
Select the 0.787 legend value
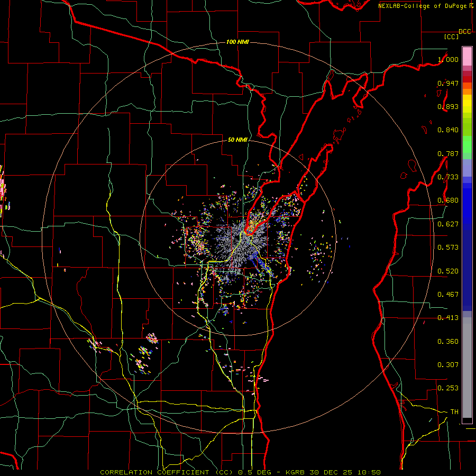click(448, 153)
